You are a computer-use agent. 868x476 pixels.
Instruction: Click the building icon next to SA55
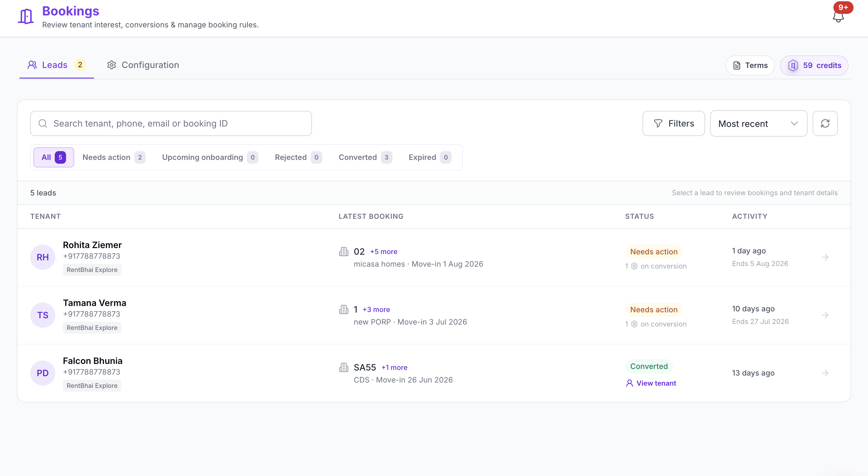tap(343, 367)
